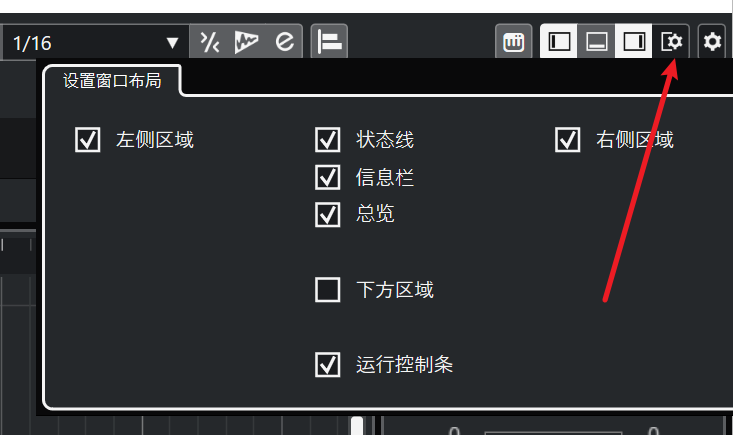Screen dimensions: 733x435
Task: Open toolbar settings gear icon
Action: click(712, 42)
